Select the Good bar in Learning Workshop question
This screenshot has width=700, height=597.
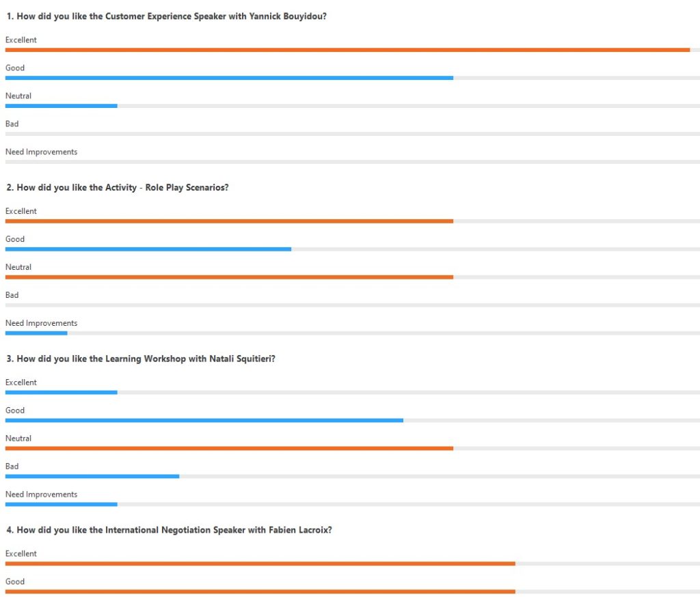pos(204,421)
